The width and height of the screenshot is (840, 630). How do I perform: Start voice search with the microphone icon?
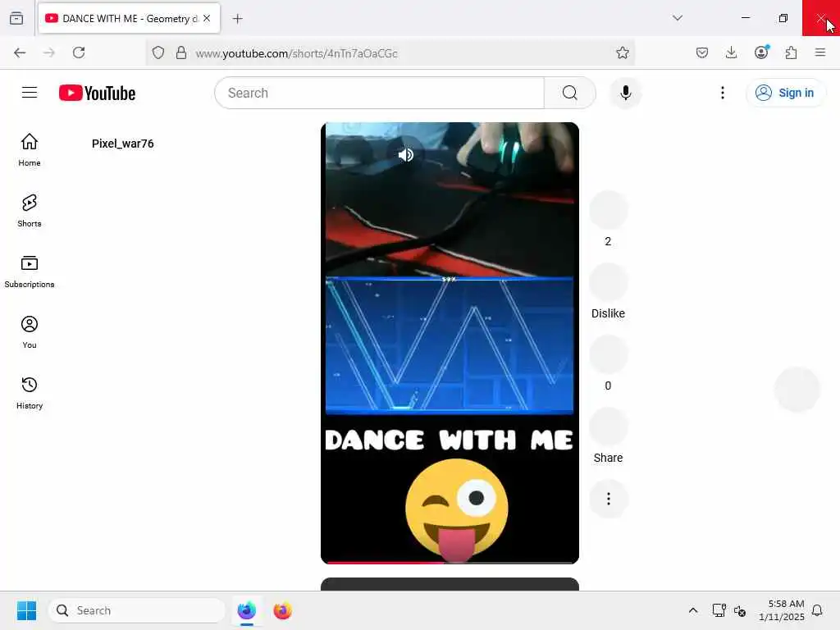point(625,93)
